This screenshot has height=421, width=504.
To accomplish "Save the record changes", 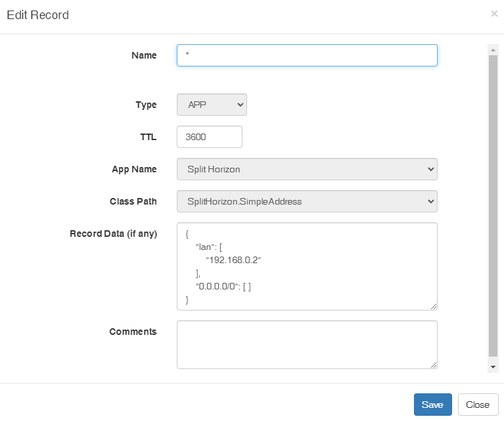I will (432, 405).
